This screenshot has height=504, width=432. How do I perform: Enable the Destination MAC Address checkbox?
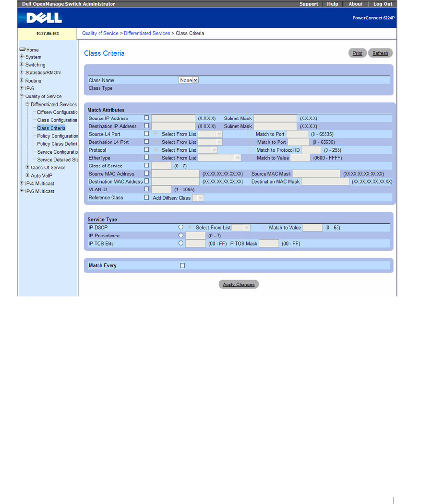pyautogui.click(x=146, y=181)
